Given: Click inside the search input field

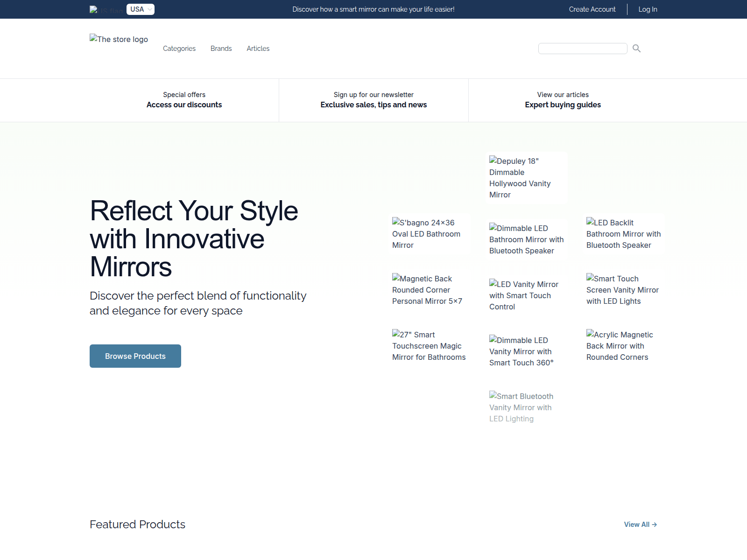Looking at the screenshot, I should click(x=583, y=48).
